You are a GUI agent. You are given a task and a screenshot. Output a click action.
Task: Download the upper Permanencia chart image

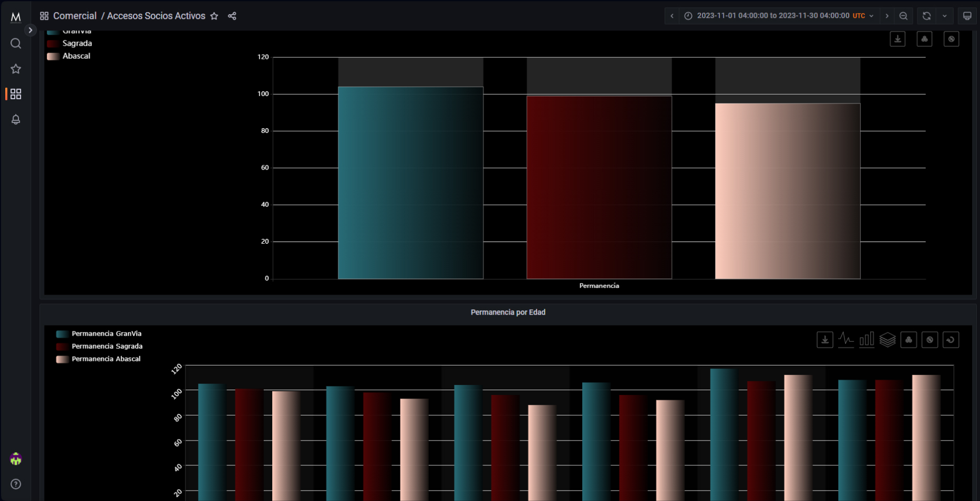(898, 39)
